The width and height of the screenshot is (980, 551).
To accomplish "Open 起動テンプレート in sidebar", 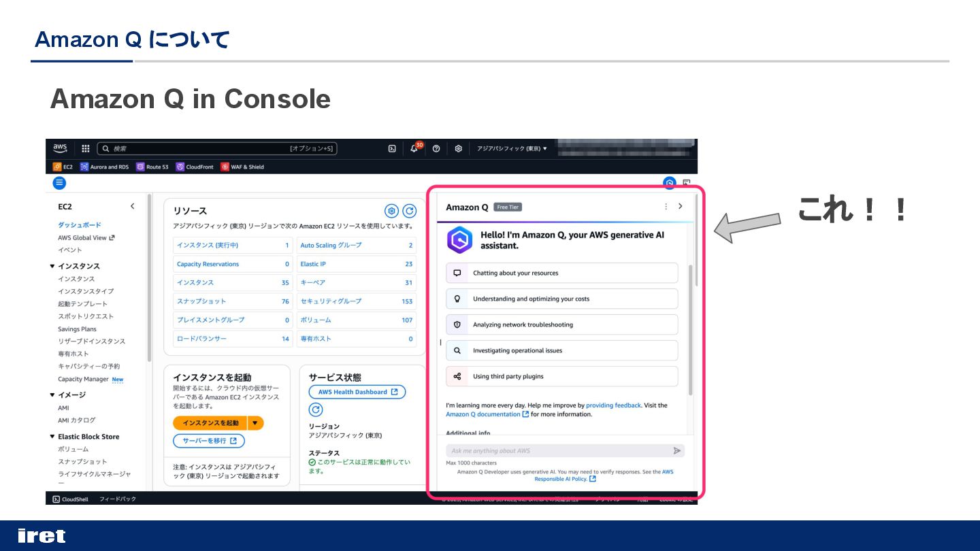I will tap(82, 303).
